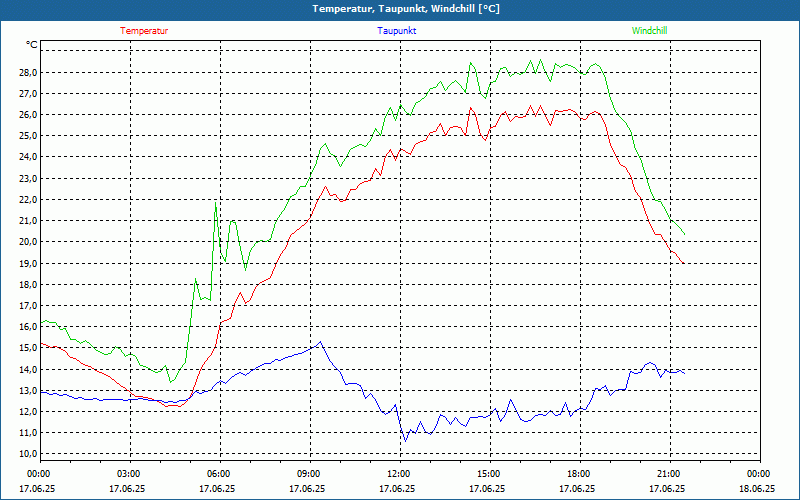Click the 26,0 y-axis value
This screenshot has width=800, height=500.
click(x=29, y=115)
